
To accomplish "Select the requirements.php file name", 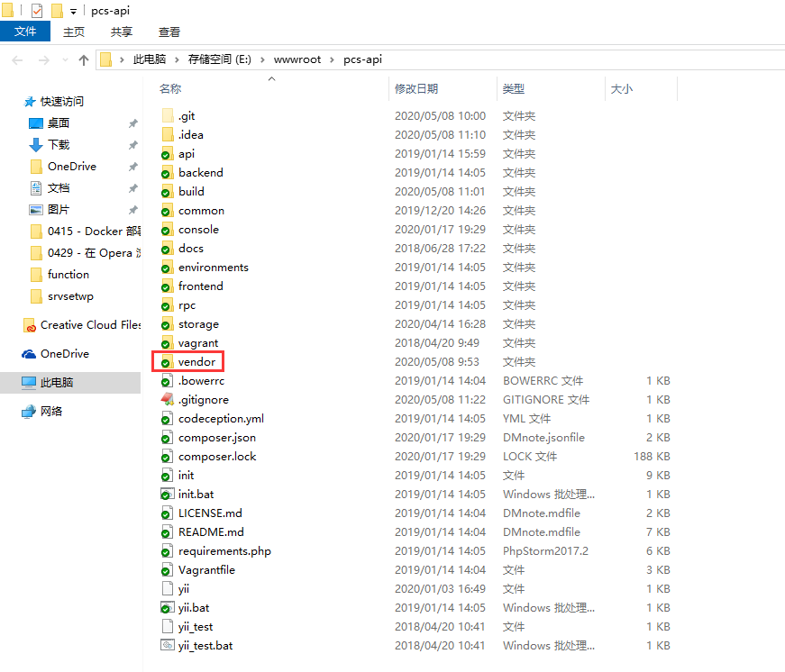I will pos(224,551).
